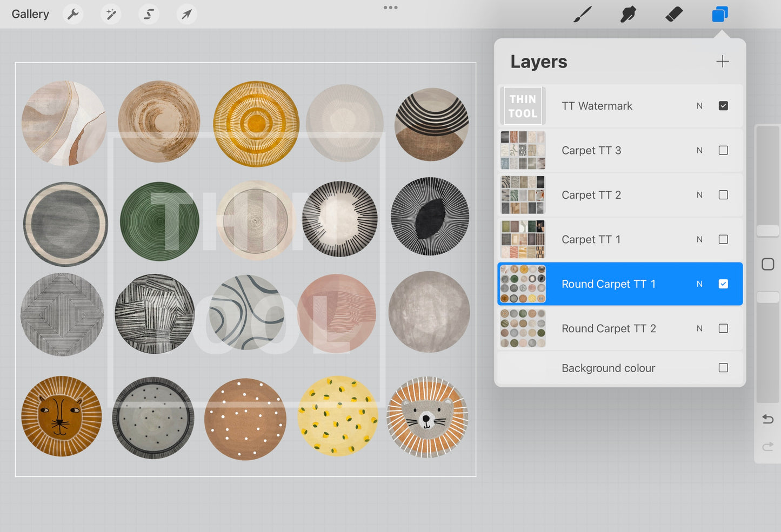Click the brush size slider handle
The image size is (781, 532).
tap(767, 231)
